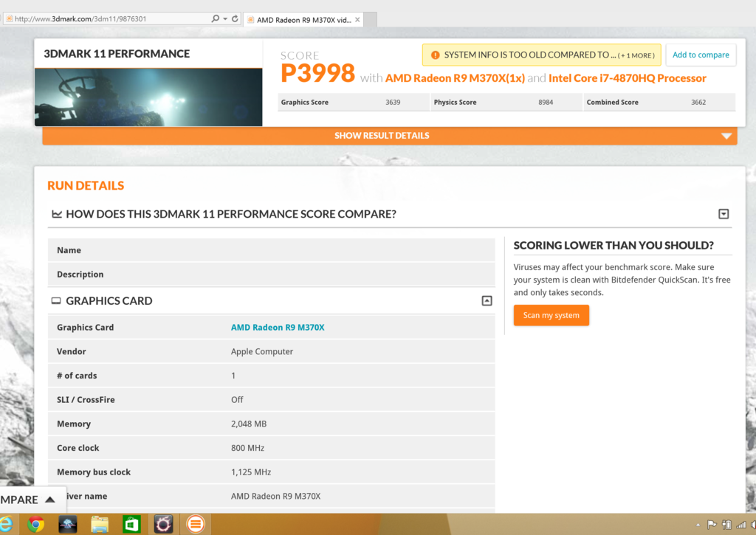This screenshot has height=535, width=756.
Task: Click the Vendor value Apple Computer
Action: coord(262,351)
